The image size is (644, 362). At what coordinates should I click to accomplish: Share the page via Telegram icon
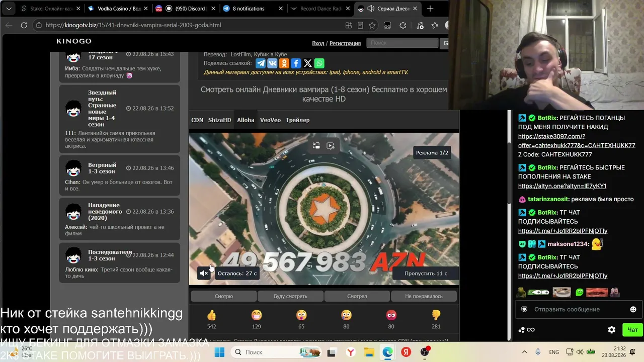point(261,63)
